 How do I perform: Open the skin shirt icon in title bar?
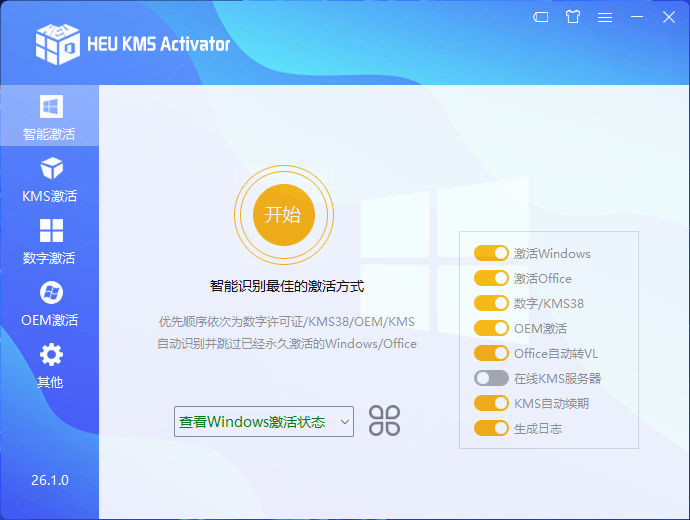click(572, 17)
